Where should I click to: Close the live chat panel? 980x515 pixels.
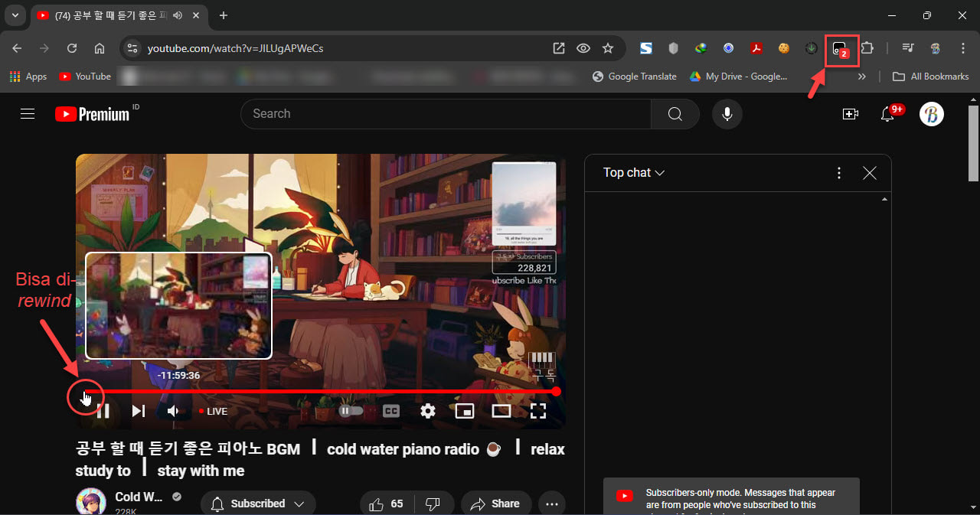870,173
